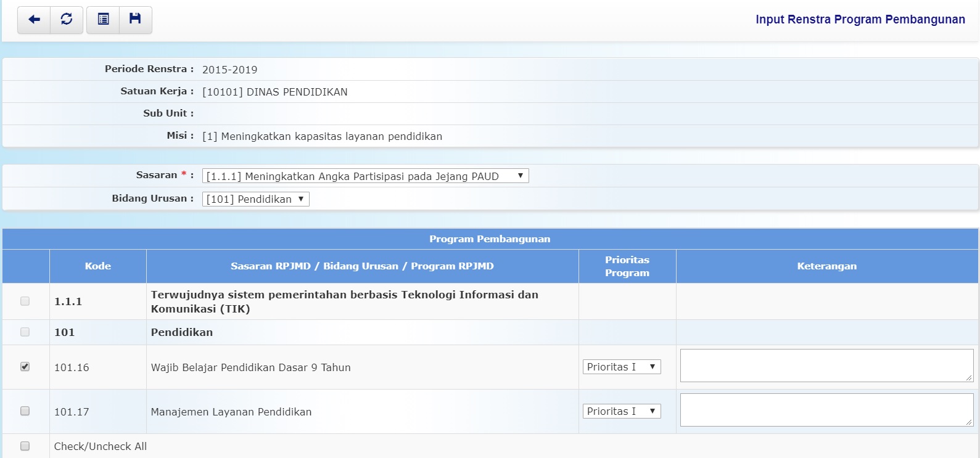Click the Misi value Meningkatkan kapasitas layanan
This screenshot has width=980, height=458.
point(322,136)
